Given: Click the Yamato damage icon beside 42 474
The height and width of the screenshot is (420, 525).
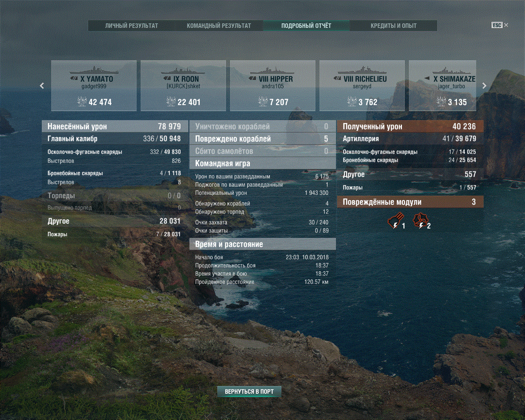Looking at the screenshot, I should pos(82,101).
